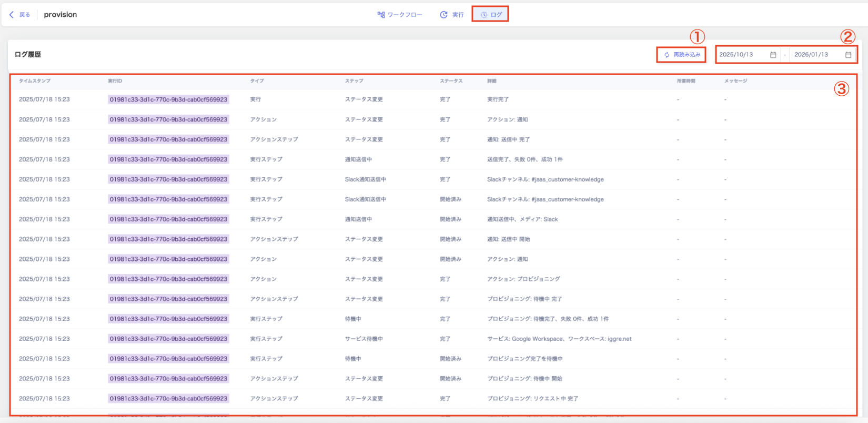Click detail 送信完了、失敗 0件、成功 1件

(525, 159)
